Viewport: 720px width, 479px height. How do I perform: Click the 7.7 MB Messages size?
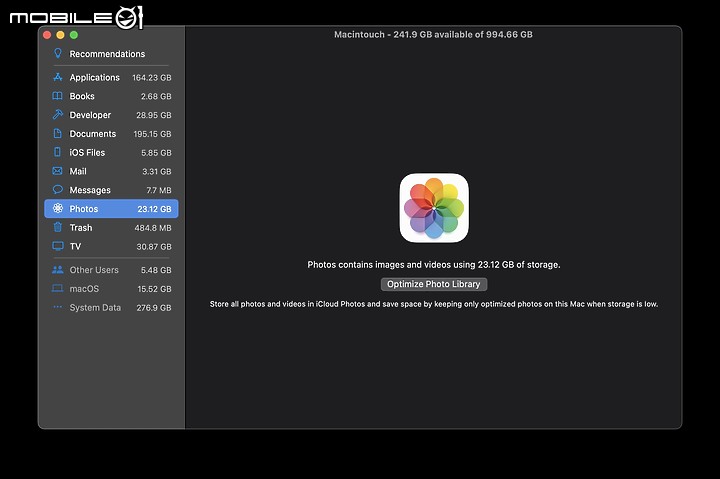(x=159, y=190)
